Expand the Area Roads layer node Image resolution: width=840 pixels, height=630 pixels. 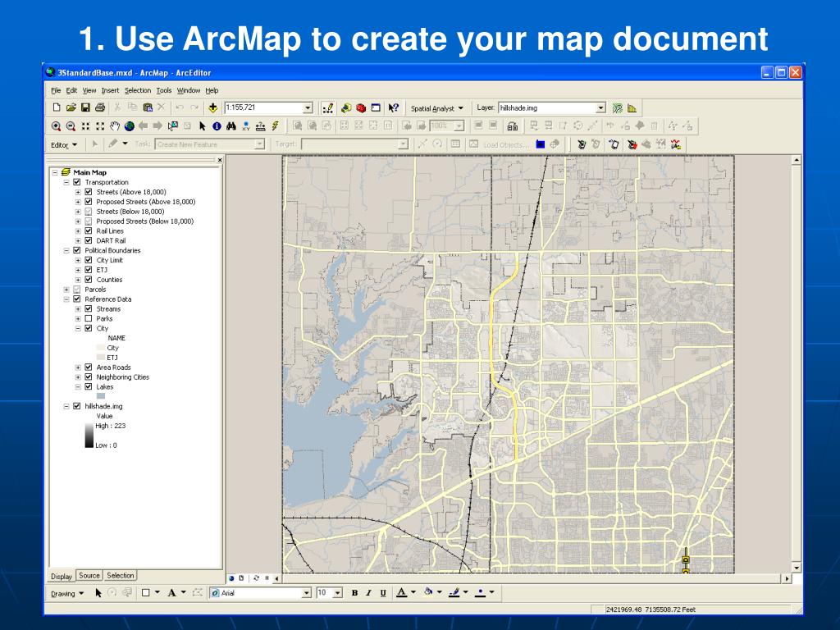pyautogui.click(x=78, y=367)
